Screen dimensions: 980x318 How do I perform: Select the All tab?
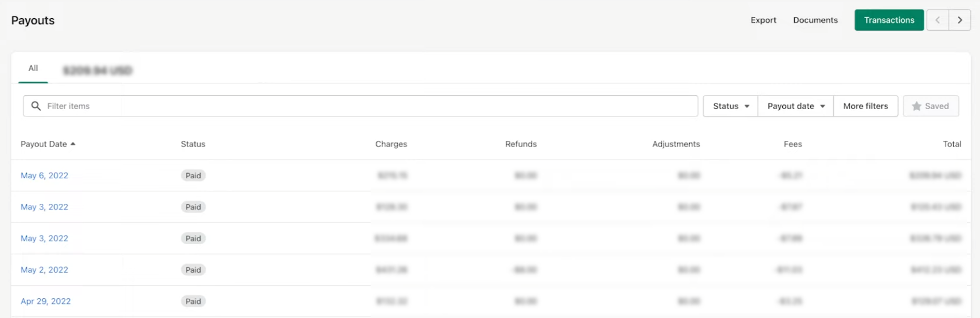[33, 68]
